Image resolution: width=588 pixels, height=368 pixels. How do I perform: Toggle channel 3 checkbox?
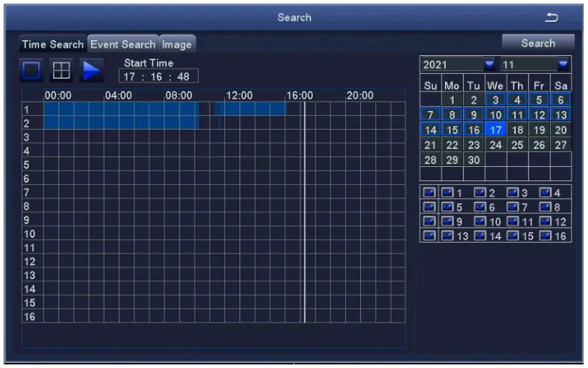pyautogui.click(x=513, y=193)
